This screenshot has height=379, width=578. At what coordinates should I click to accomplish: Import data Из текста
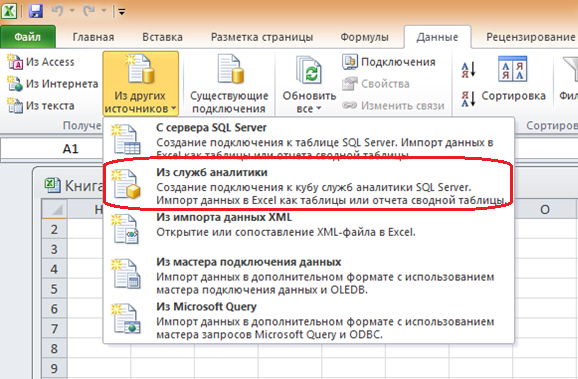point(41,106)
